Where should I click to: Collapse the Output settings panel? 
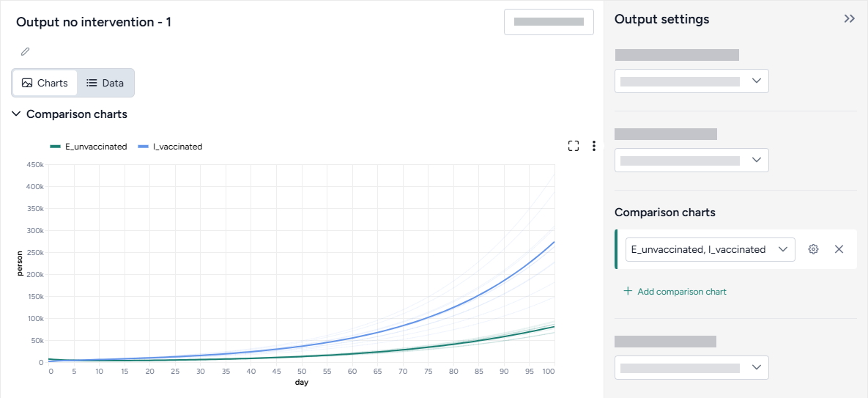click(849, 19)
